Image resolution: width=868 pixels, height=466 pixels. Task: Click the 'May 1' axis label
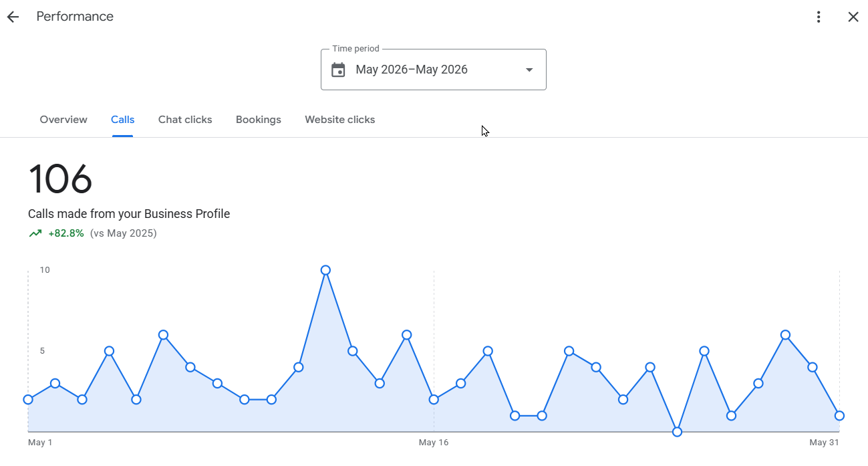coord(40,443)
